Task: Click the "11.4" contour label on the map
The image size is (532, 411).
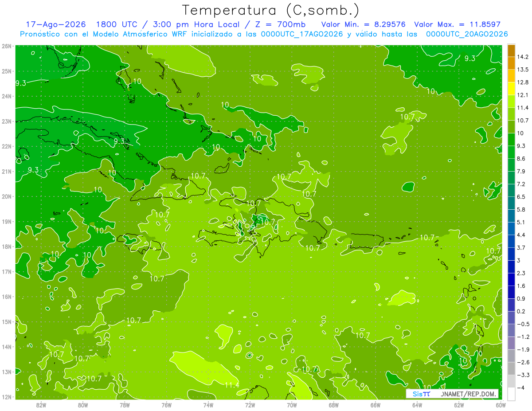Action: pyautogui.click(x=232, y=385)
